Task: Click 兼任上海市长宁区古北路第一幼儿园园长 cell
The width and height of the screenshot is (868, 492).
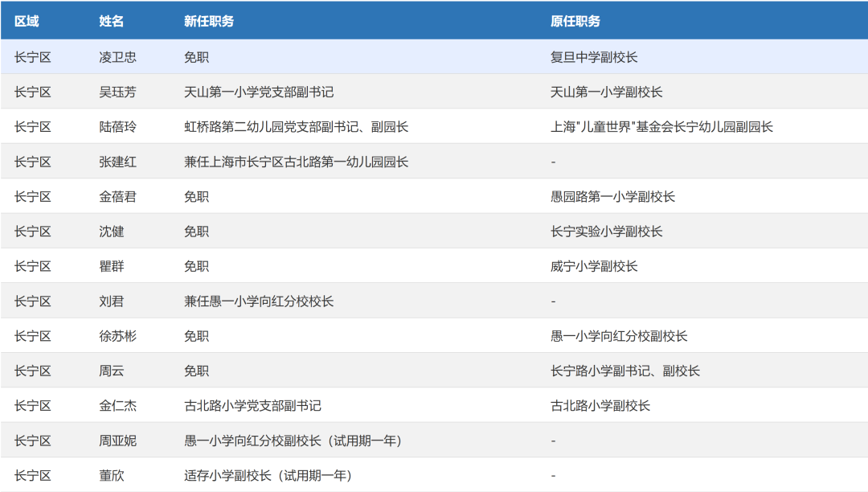Action: coord(296,162)
